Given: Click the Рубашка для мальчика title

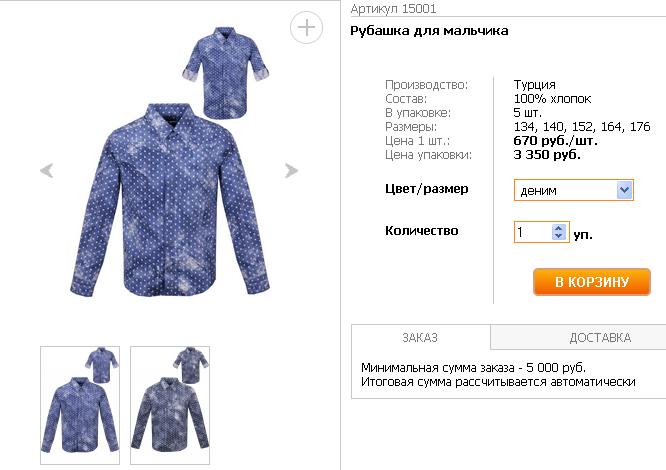Looking at the screenshot, I should (429, 31).
